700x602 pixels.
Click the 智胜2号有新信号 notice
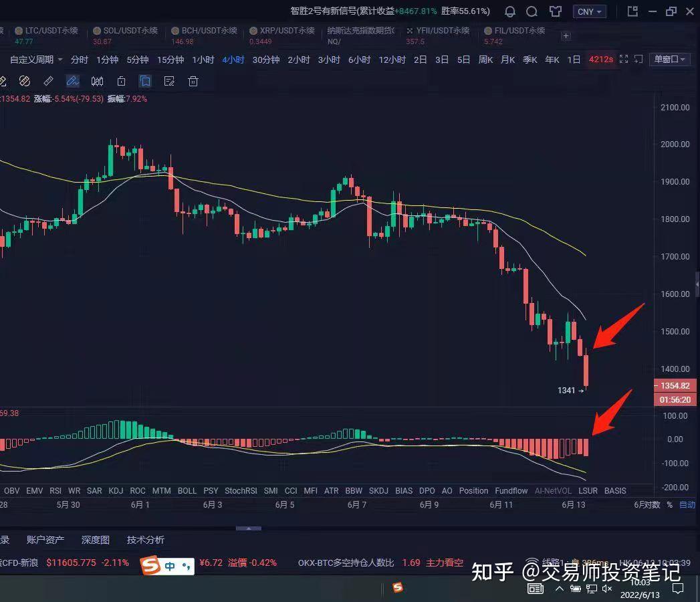390,11
